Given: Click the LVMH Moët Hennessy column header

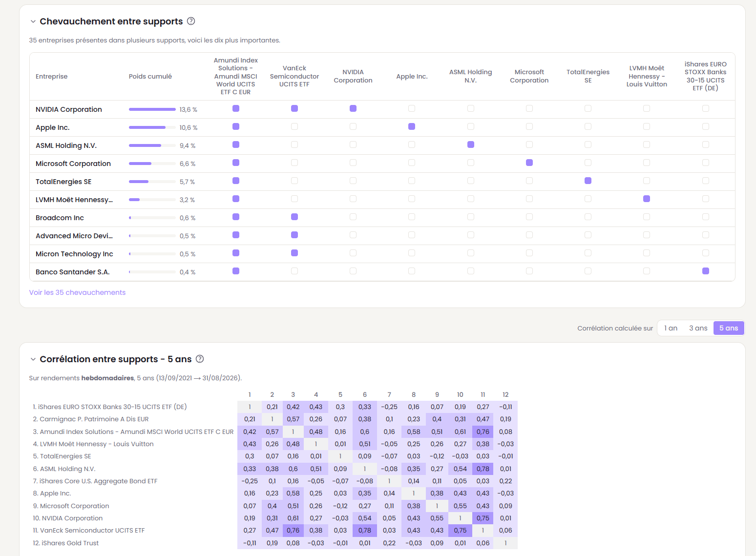Looking at the screenshot, I should click(x=647, y=76).
